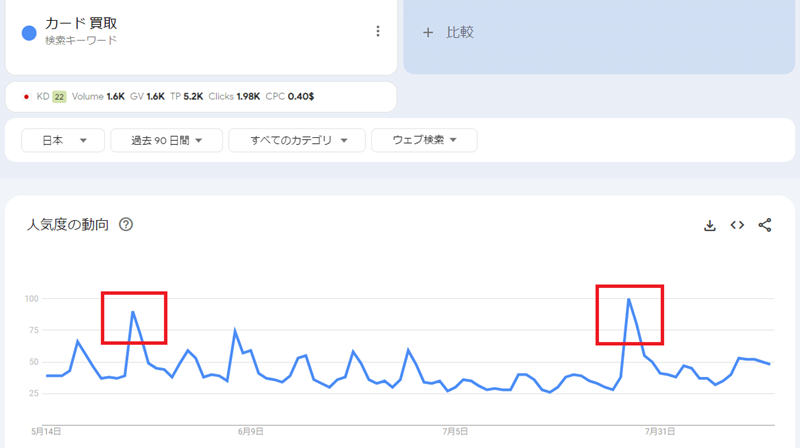Download the popularity trend chart data

pos(710,225)
